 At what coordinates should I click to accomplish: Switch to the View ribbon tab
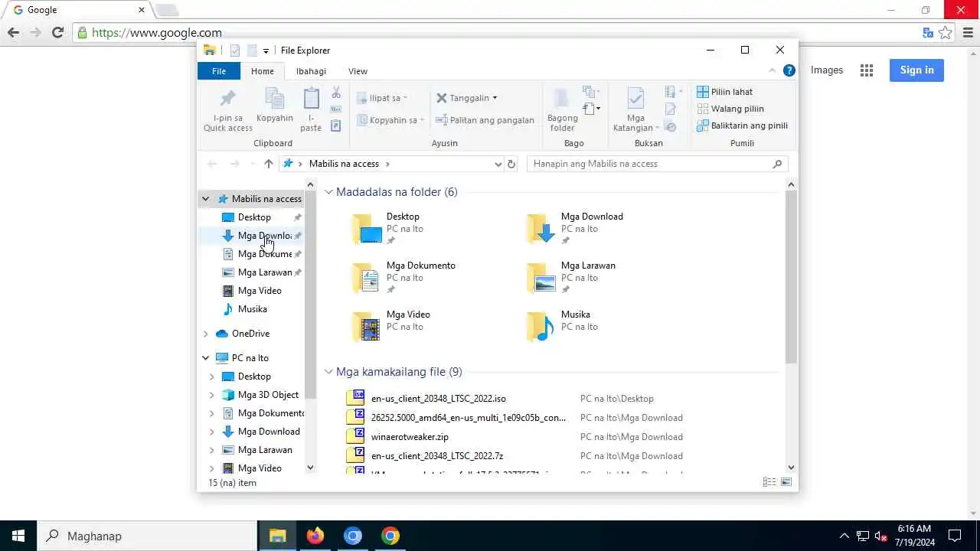pos(358,71)
